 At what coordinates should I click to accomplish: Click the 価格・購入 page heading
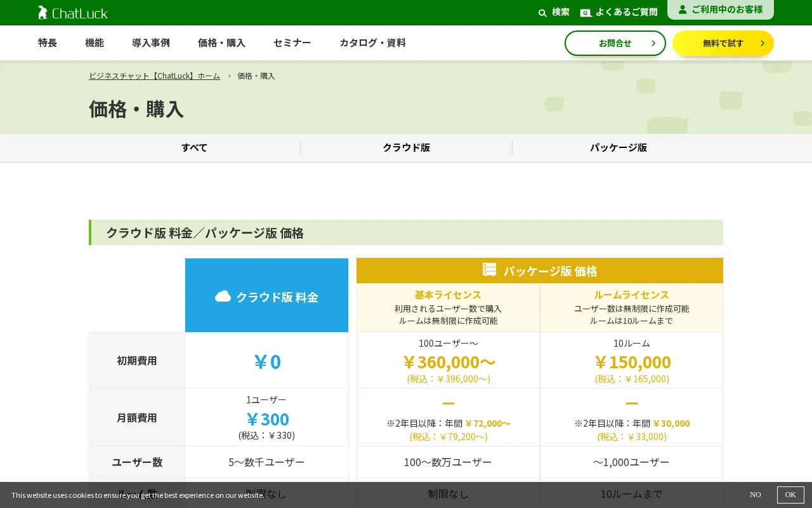click(136, 109)
